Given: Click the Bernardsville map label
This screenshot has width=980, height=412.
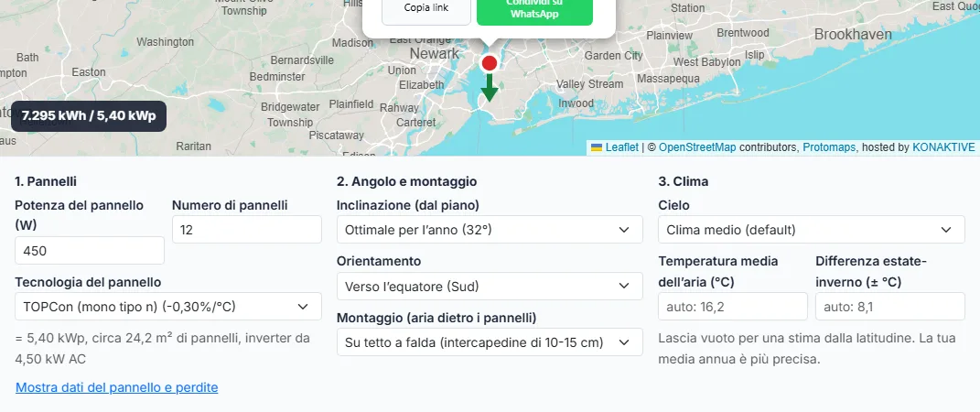Looking at the screenshot, I should pyautogui.click(x=302, y=60).
